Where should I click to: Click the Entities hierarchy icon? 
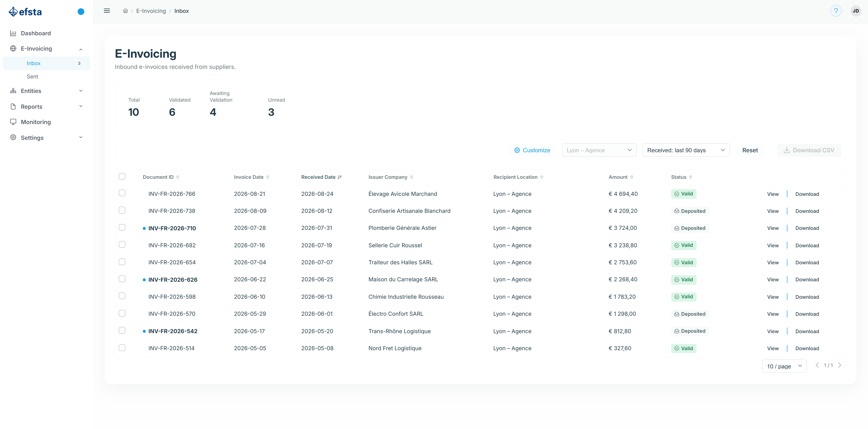point(13,91)
